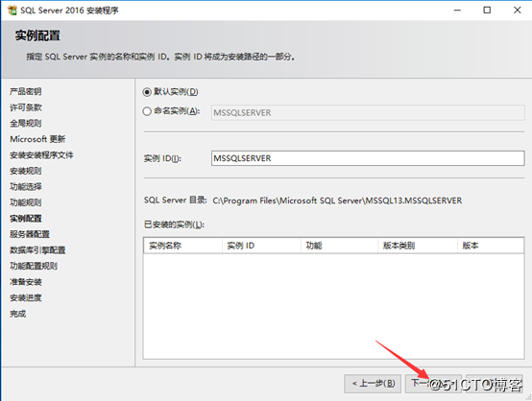Viewport: 532px width, 401px height.
Task: Select the 命名实例 radio button
Action: pos(147,111)
